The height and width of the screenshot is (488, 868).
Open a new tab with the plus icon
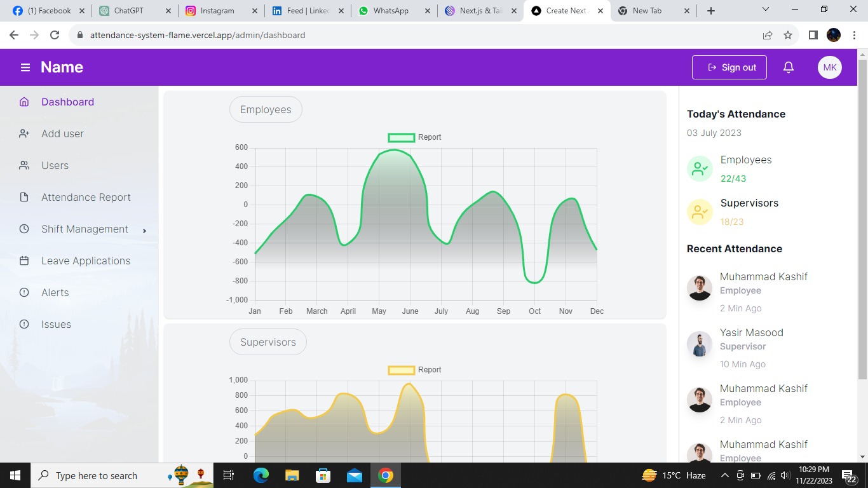tap(711, 11)
